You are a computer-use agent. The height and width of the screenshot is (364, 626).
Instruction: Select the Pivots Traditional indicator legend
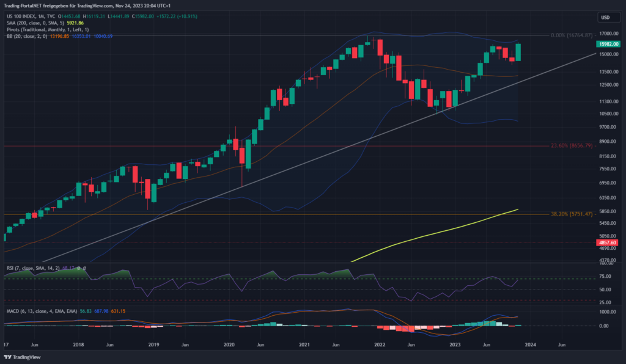tap(47, 29)
